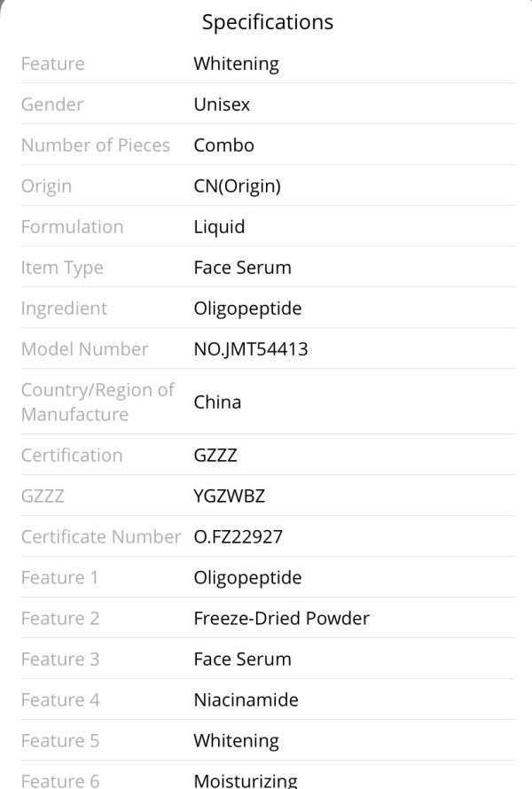The image size is (532, 789).
Task: Tap the YGZWBZ value
Action: coord(229,496)
